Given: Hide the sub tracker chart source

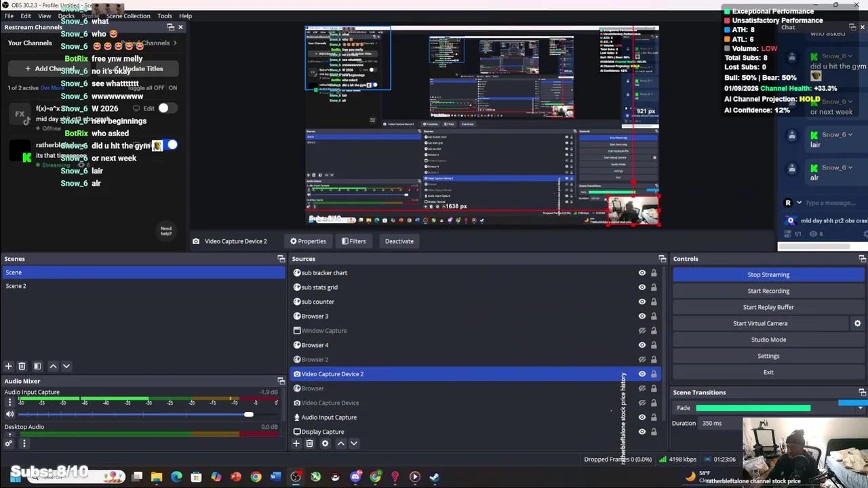Looking at the screenshot, I should tap(642, 273).
